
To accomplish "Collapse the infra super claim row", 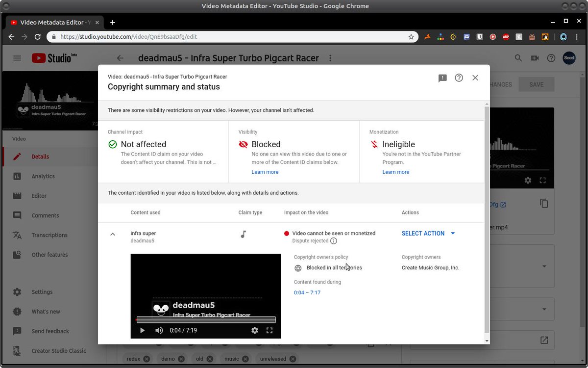I will (113, 234).
